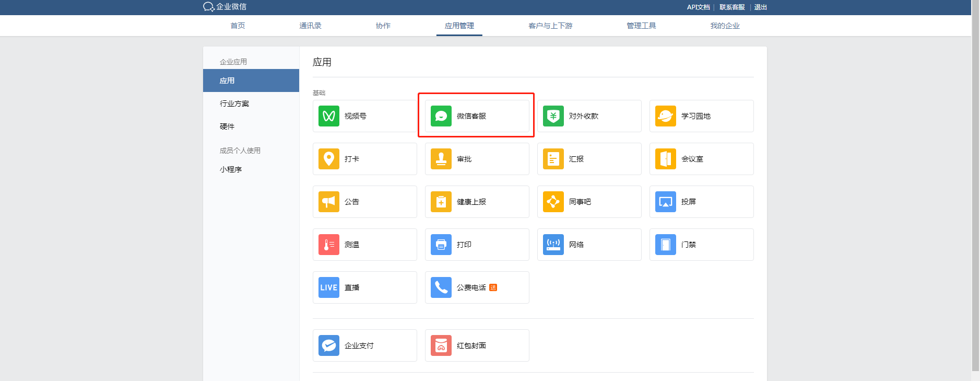980x381 pixels.
Task: Click the 会议室 label text
Action: 692,159
